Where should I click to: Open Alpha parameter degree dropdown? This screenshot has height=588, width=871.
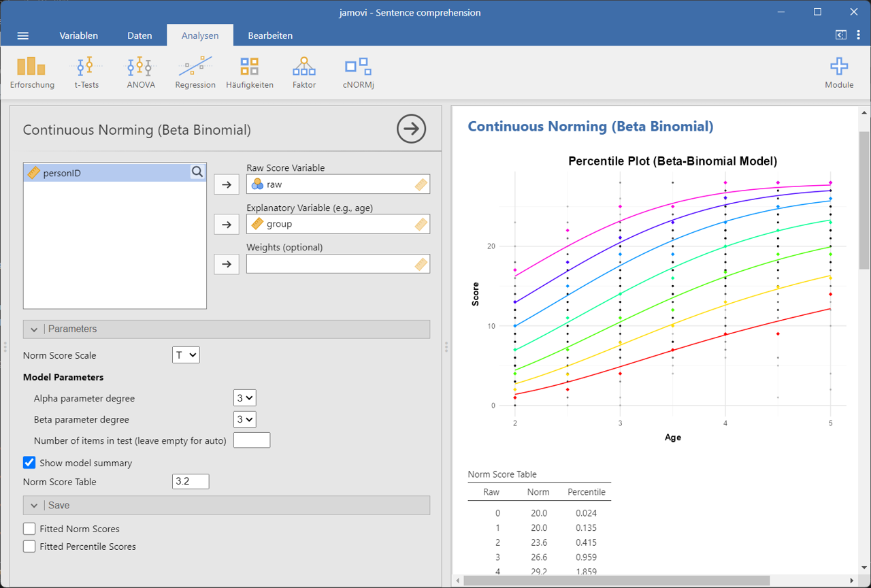pyautogui.click(x=244, y=399)
